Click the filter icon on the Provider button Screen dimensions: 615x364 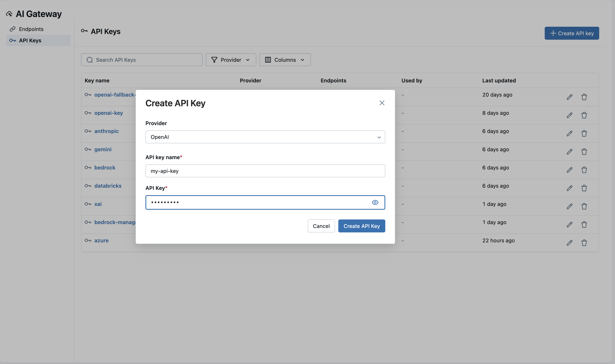(x=214, y=60)
